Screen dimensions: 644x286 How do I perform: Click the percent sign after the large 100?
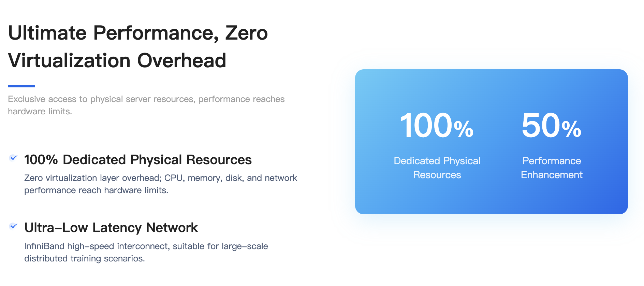(464, 129)
